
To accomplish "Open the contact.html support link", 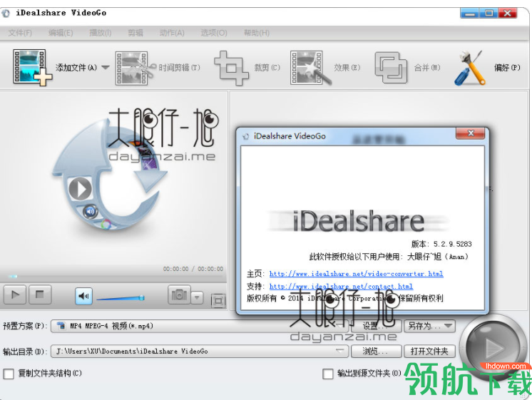I will (x=341, y=287).
